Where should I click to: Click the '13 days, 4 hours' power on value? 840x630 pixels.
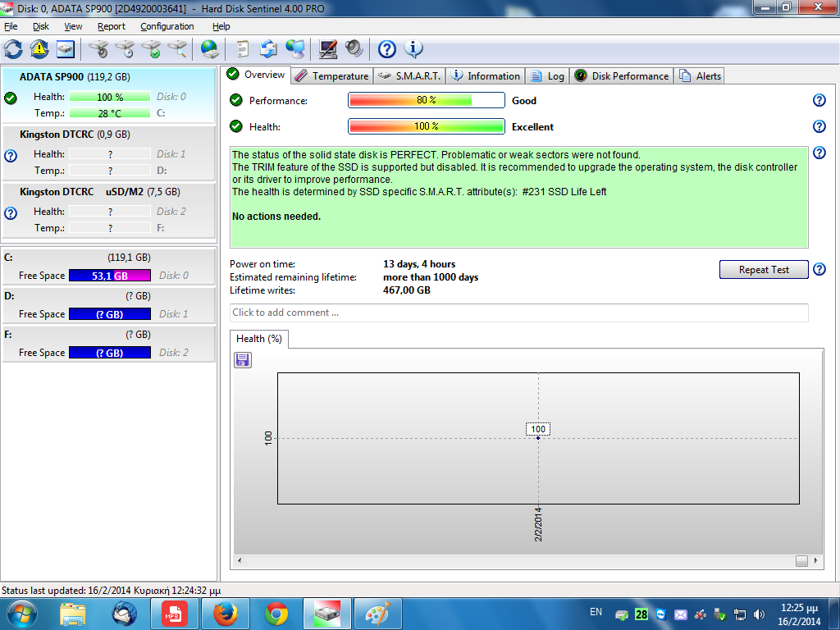click(x=419, y=264)
